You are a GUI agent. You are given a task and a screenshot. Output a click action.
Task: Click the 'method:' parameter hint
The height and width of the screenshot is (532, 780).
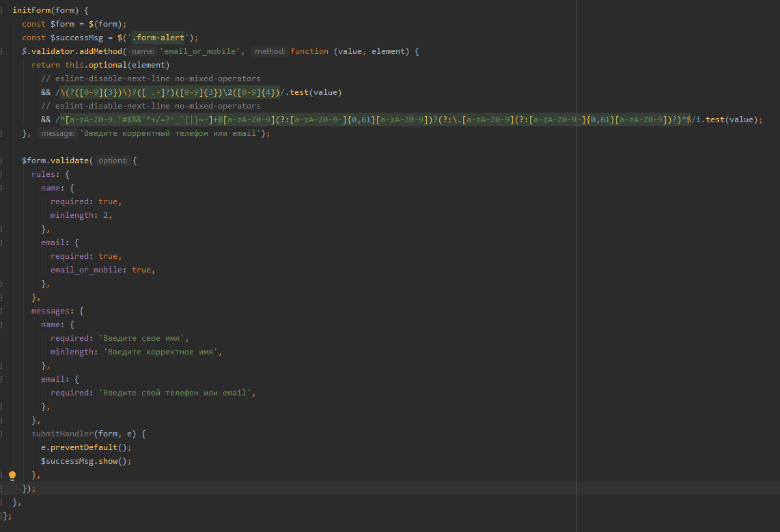pos(270,51)
